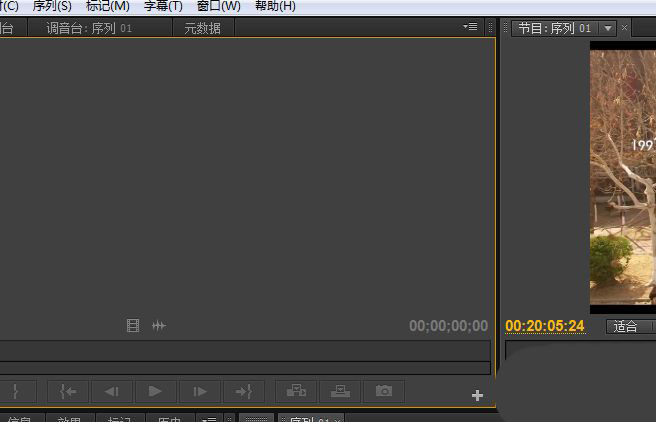
Task: Open the 字幕(T) menu
Action: [x=163, y=6]
